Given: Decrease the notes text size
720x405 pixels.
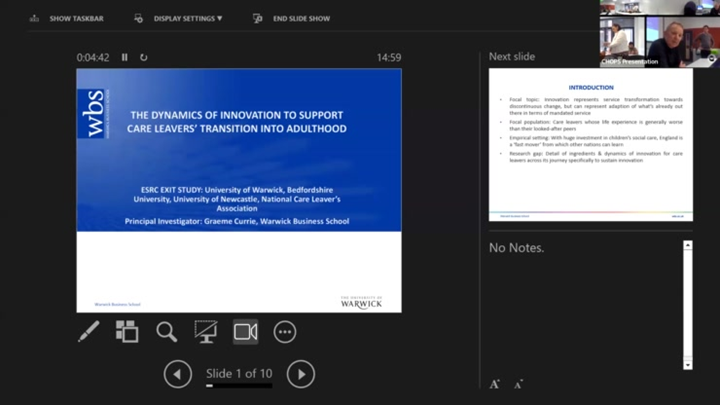Looking at the screenshot, I should click(x=518, y=384).
